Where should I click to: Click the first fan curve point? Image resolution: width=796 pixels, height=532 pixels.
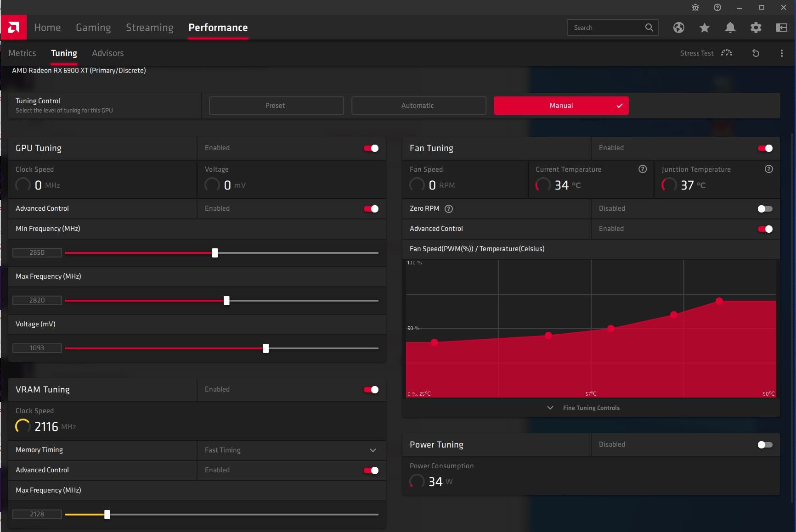pos(435,342)
